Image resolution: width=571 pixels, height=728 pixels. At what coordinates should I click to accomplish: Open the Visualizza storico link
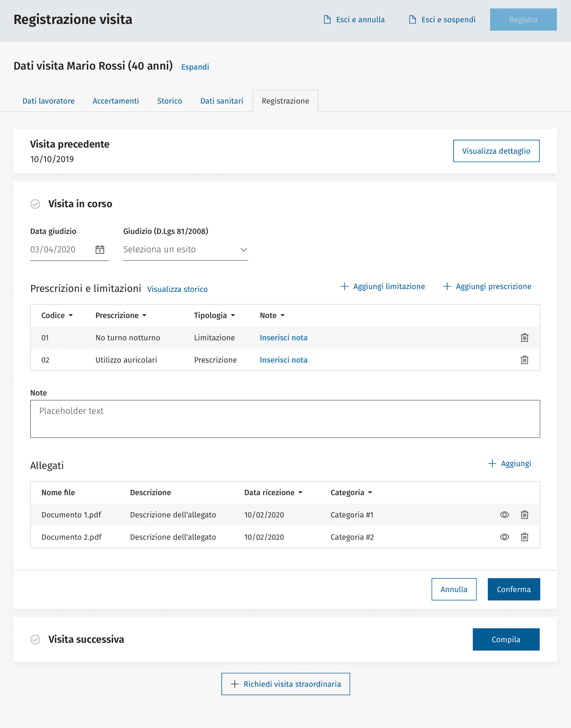pos(177,289)
